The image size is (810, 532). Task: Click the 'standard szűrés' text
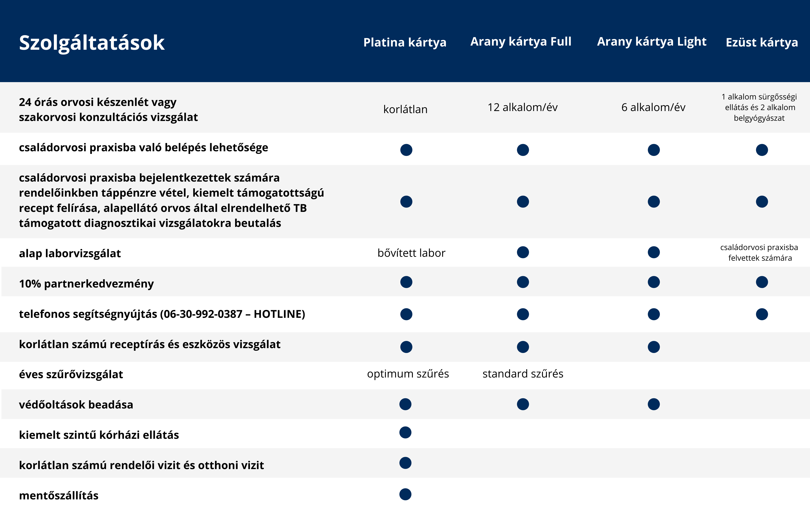click(x=523, y=374)
